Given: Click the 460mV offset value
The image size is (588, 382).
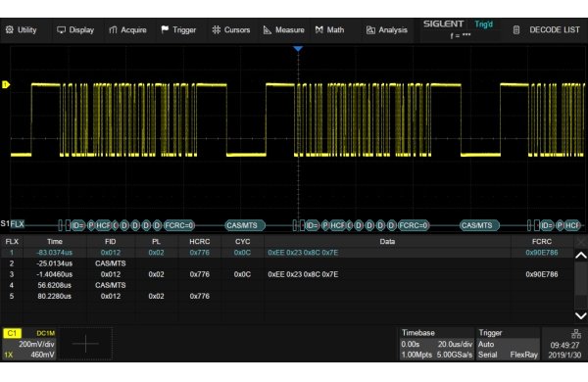Looking at the screenshot, I should [42, 355].
